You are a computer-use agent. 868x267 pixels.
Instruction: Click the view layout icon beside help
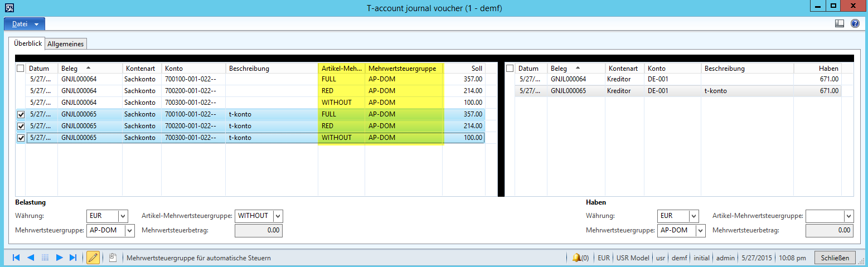click(x=840, y=23)
